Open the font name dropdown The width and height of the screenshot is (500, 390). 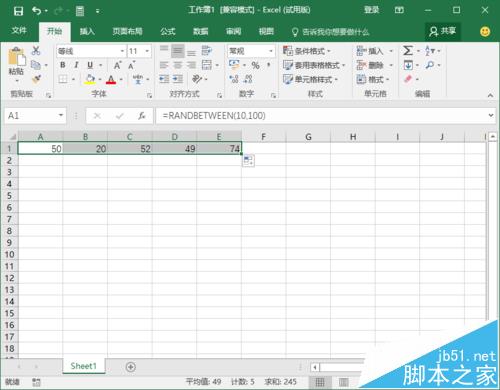[x=122, y=51]
